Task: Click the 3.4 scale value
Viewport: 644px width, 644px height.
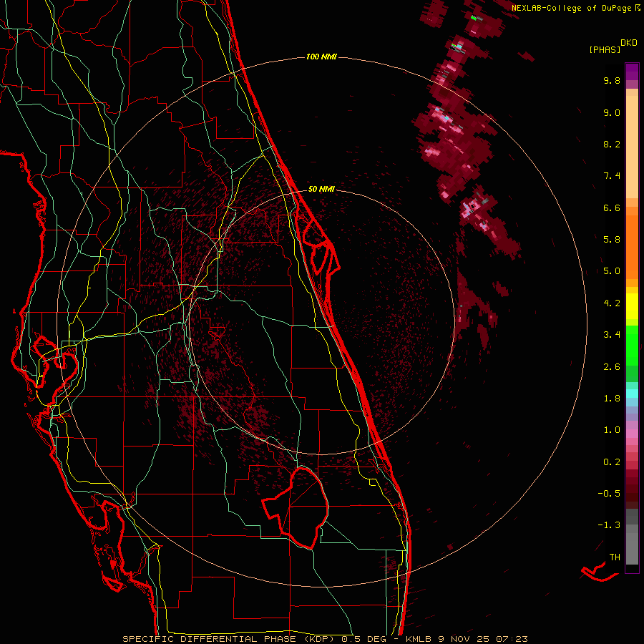Action: point(612,335)
